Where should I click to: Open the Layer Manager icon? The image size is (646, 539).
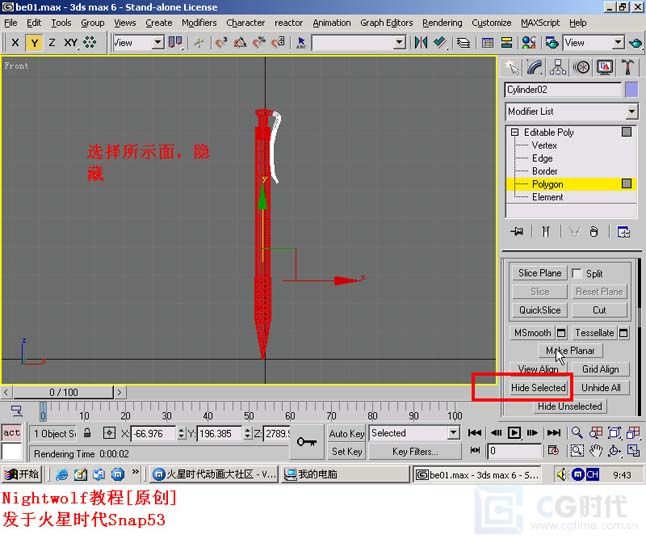point(464,42)
